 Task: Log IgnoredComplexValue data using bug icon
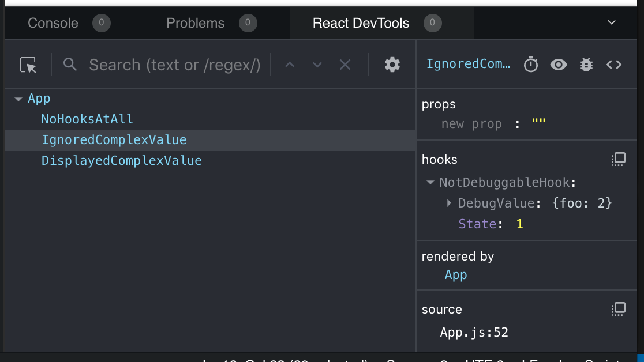tap(586, 64)
